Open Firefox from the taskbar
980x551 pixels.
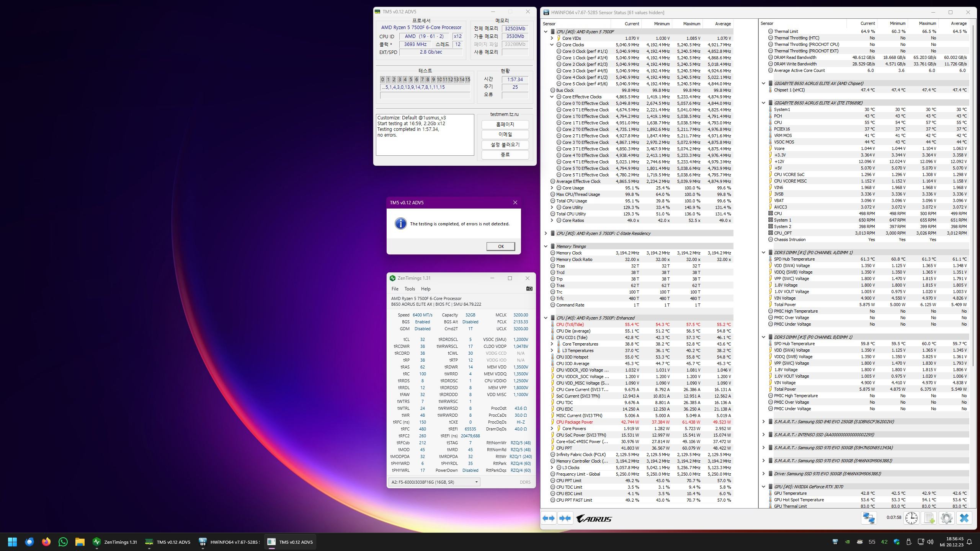click(46, 542)
